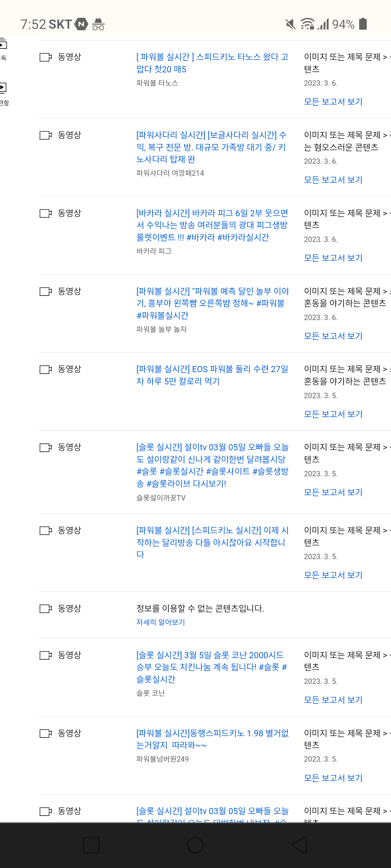
Task: Tap Android recent apps square button
Action: pos(91,845)
